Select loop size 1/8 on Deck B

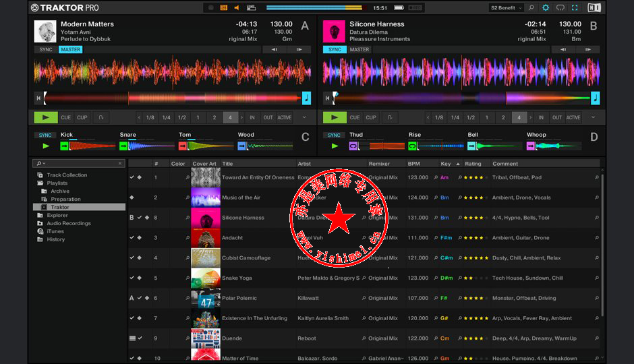[x=439, y=117]
